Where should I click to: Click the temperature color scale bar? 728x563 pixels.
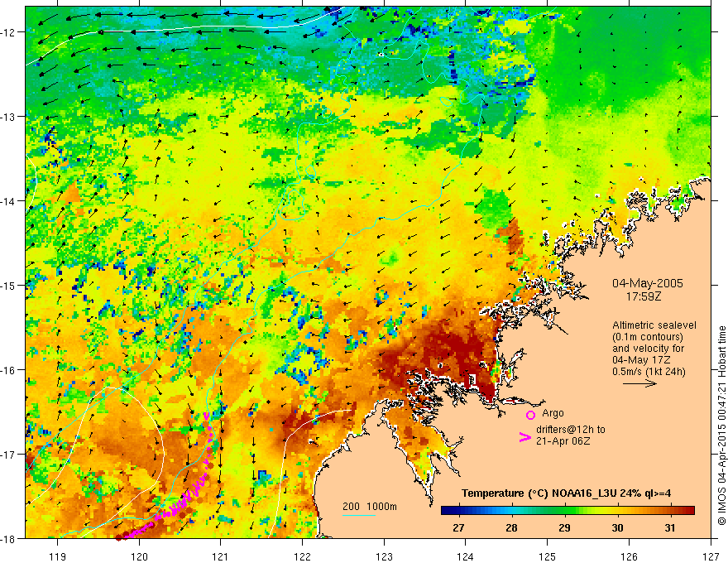pyautogui.click(x=568, y=511)
